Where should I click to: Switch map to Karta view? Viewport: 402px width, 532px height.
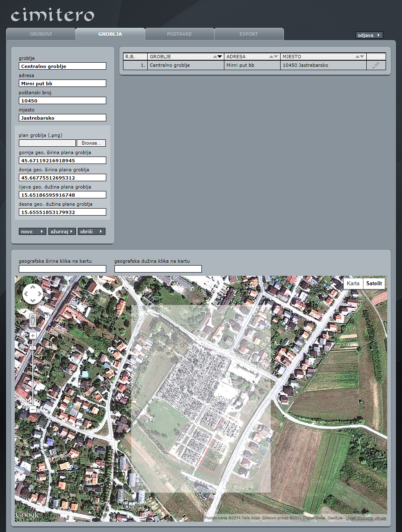click(353, 283)
